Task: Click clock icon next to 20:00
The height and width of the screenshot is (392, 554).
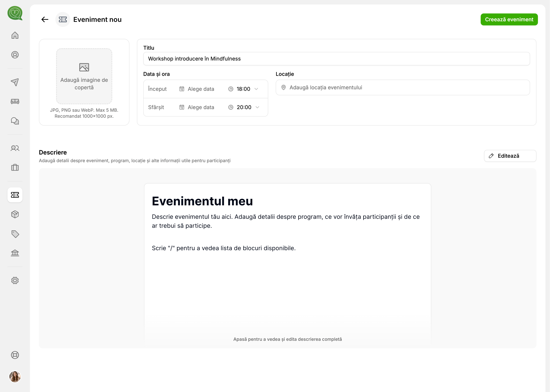Action: [231, 107]
